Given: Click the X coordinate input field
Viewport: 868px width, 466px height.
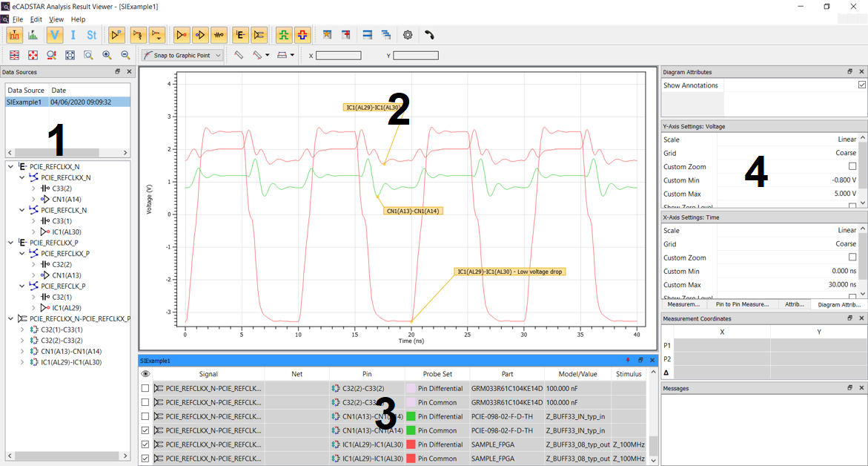Looking at the screenshot, I should click(x=338, y=56).
